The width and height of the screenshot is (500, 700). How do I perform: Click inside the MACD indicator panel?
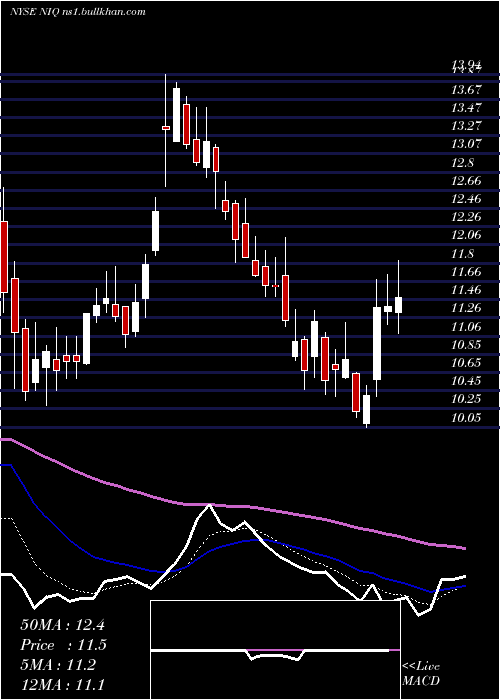275,650
